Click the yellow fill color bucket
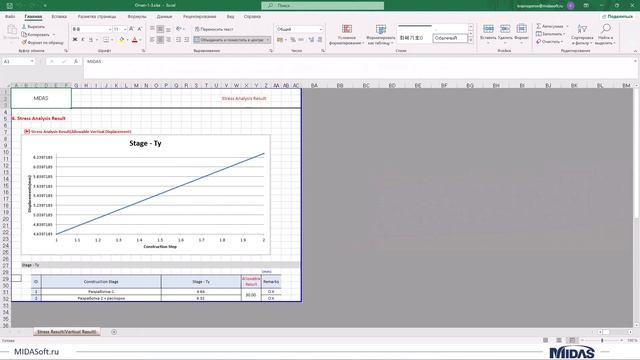This screenshot has height=360, width=640. pos(121,40)
